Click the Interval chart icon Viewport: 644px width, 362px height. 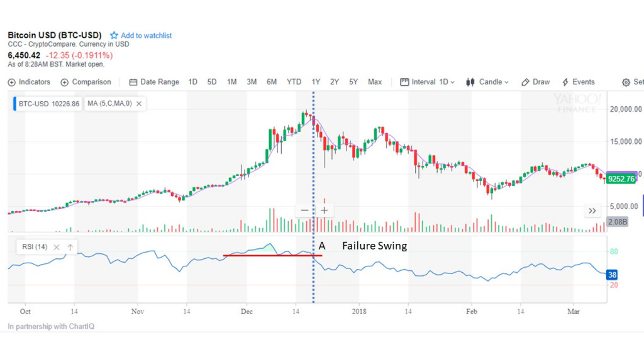pos(404,82)
